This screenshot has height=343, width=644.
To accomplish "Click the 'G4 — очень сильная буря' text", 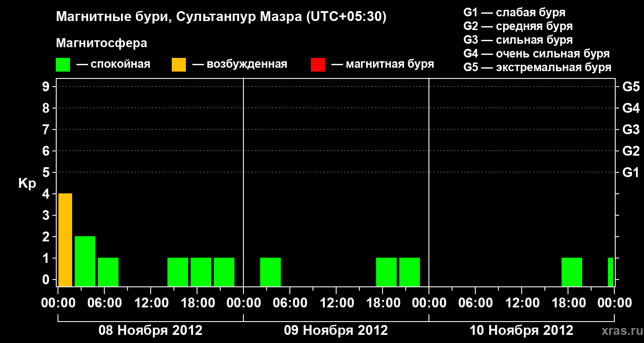I will (537, 54).
